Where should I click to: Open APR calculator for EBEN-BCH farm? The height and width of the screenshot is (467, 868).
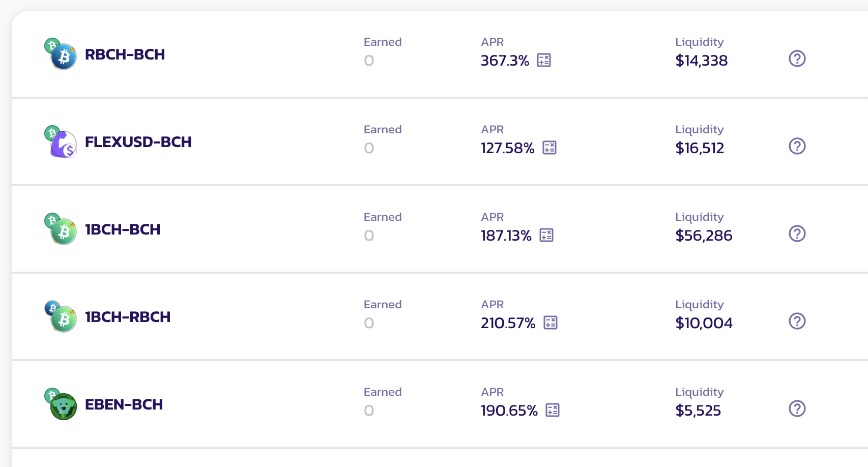coord(553,411)
